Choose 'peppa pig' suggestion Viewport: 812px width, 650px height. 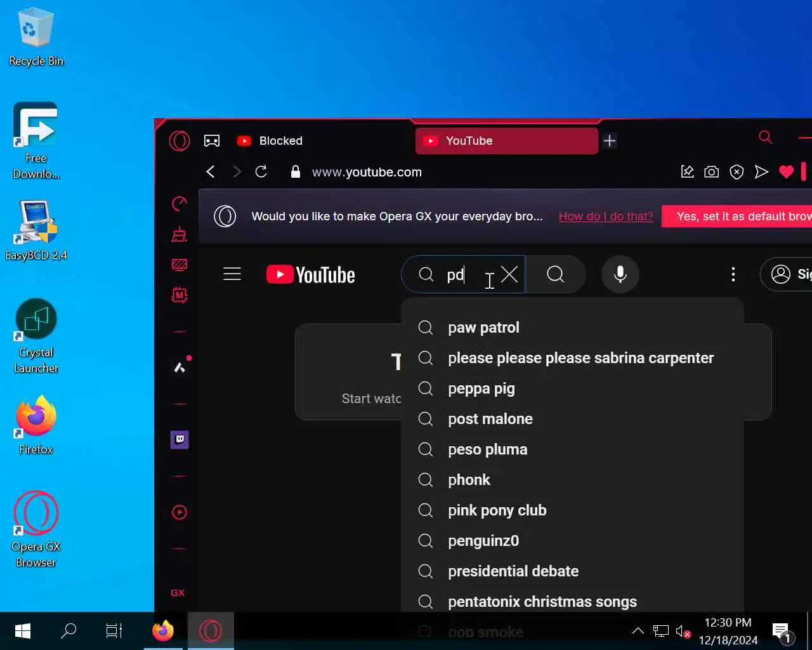pos(572,388)
